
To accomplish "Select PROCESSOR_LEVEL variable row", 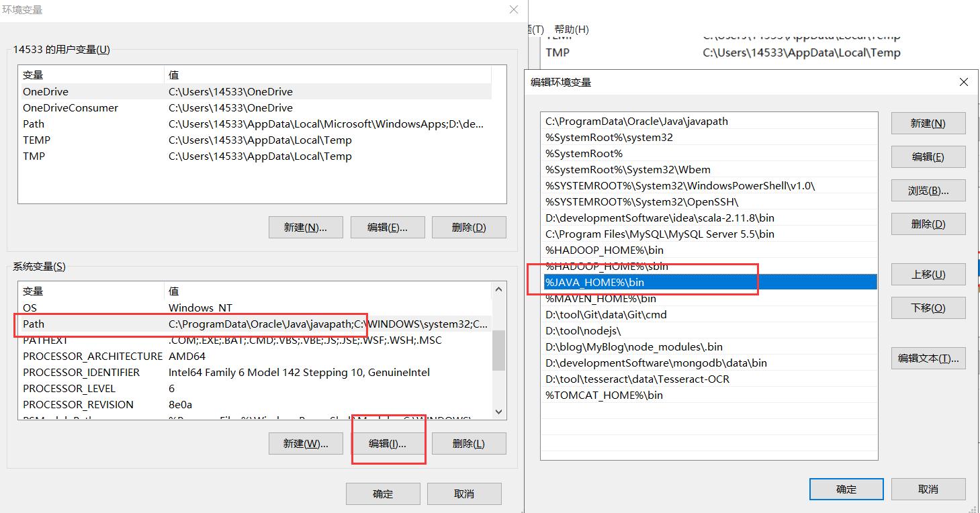I will point(255,389).
